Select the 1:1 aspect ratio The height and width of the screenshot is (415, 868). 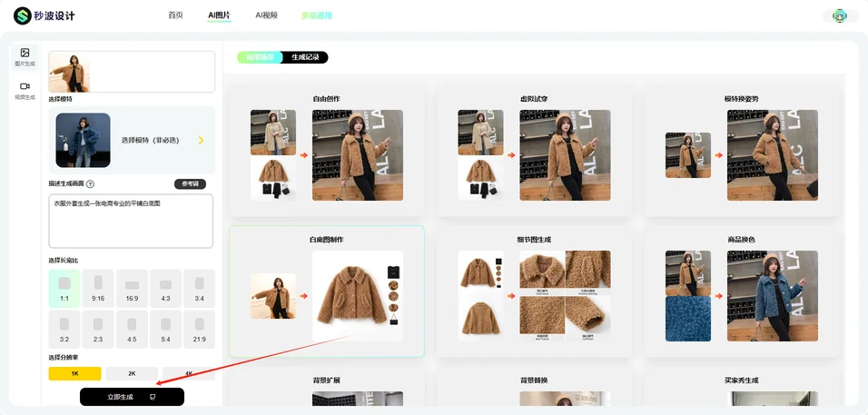64,288
